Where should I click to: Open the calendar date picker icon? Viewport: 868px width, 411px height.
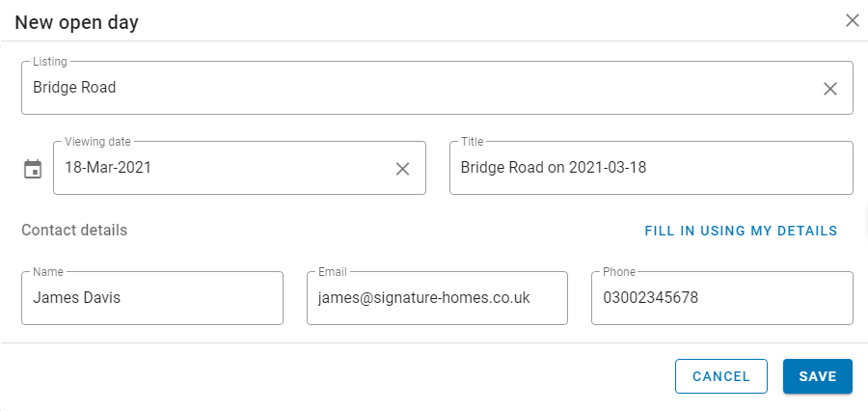[x=33, y=169]
